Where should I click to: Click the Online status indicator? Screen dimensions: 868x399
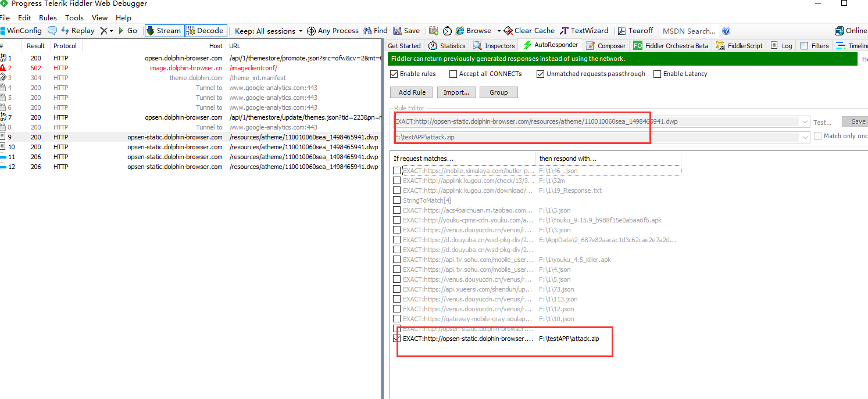pos(851,31)
